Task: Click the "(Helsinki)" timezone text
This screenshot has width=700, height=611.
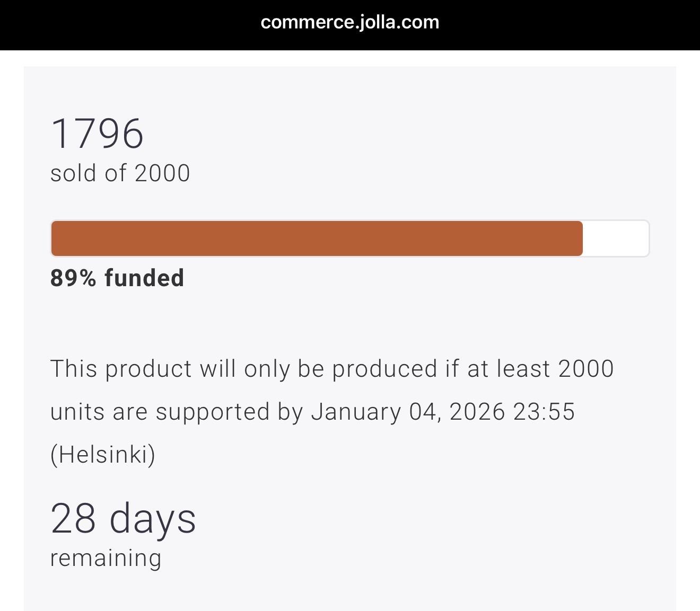Action: pyautogui.click(x=103, y=454)
